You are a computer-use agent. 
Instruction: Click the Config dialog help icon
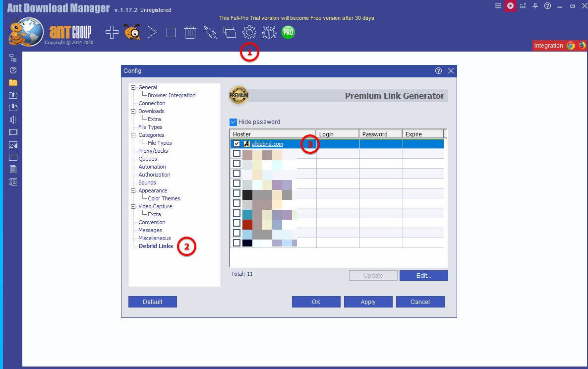pyautogui.click(x=438, y=71)
